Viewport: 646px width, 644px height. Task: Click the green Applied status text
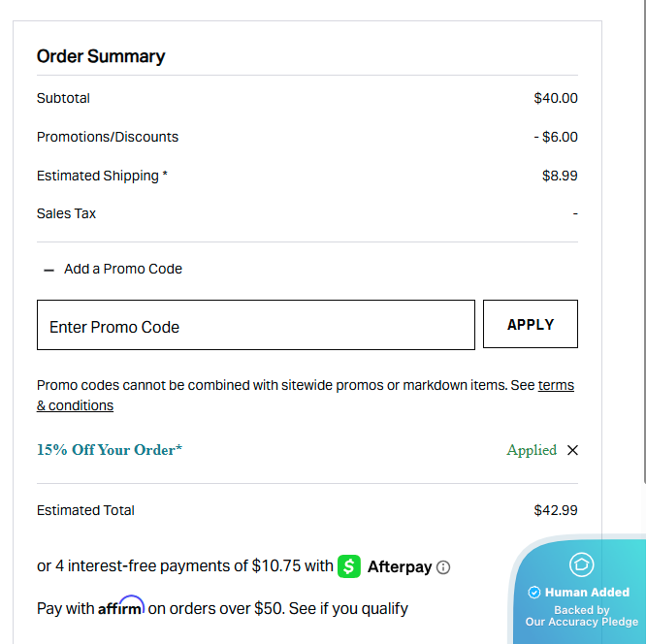pyautogui.click(x=532, y=450)
